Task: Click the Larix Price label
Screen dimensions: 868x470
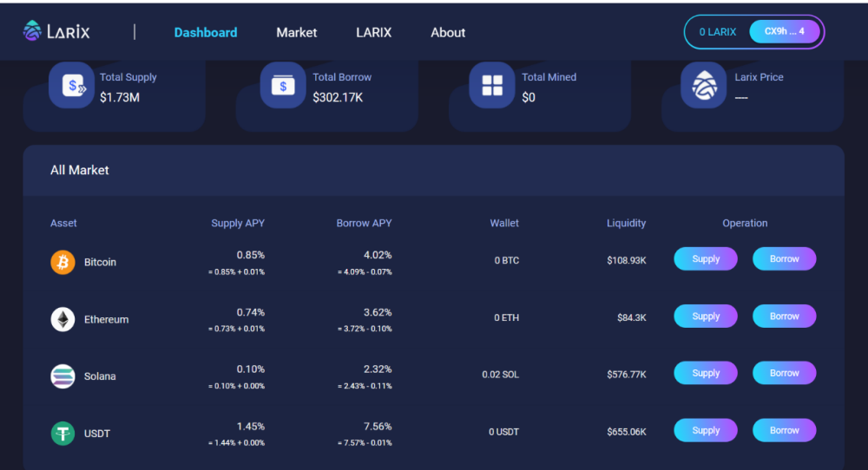Action: pos(759,77)
